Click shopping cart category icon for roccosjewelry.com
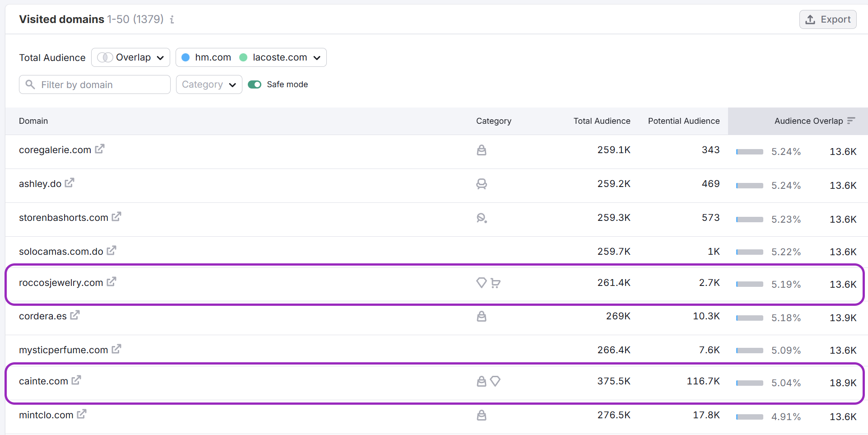The width and height of the screenshot is (868, 435). click(x=496, y=283)
